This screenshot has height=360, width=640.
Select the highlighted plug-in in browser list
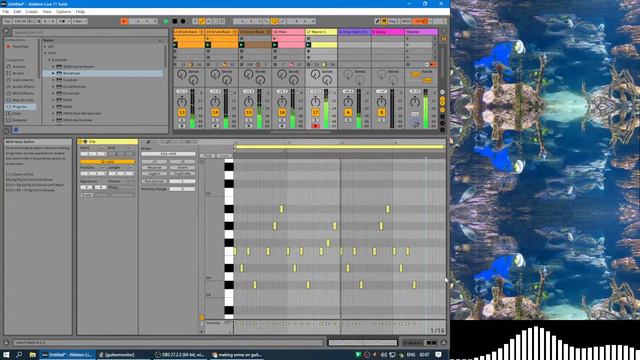click(103, 73)
